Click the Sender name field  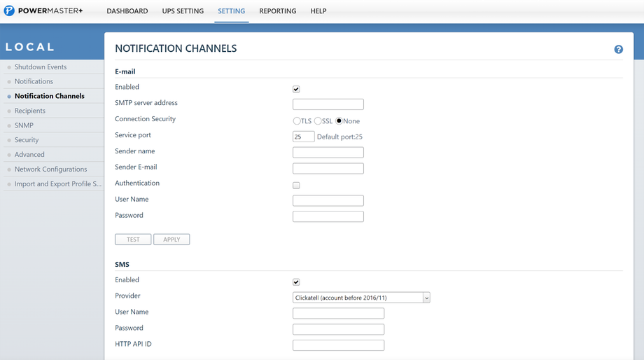coord(328,153)
